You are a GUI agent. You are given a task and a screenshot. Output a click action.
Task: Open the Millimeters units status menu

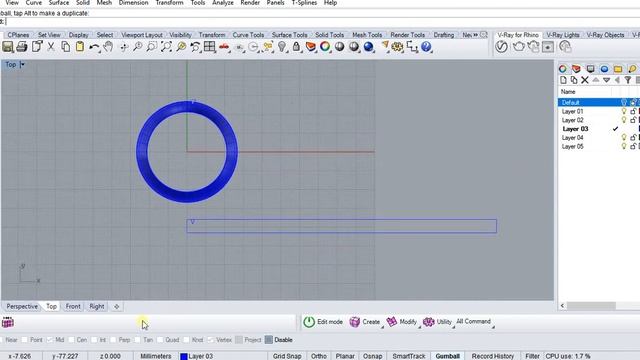[x=156, y=356]
